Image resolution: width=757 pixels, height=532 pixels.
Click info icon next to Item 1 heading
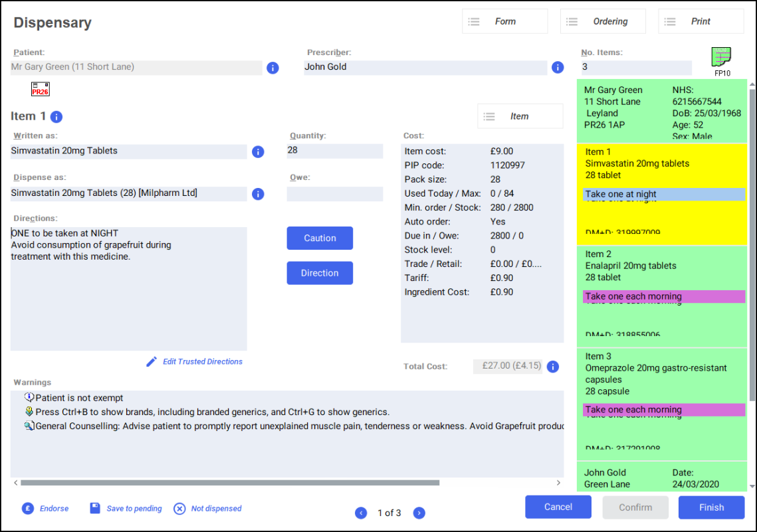coord(56,117)
